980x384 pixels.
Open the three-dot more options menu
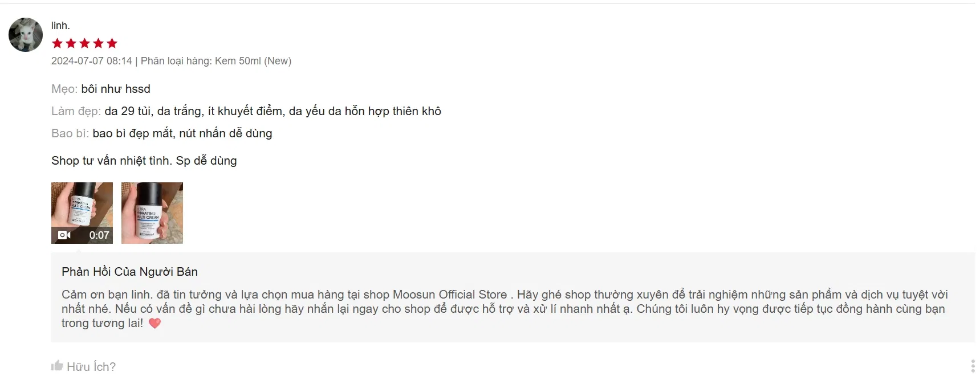[973, 366]
